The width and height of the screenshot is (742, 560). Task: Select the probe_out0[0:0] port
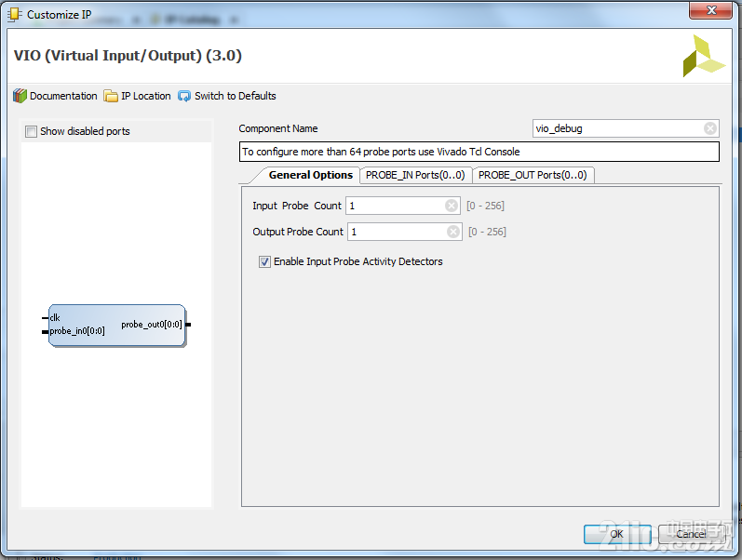point(152,325)
